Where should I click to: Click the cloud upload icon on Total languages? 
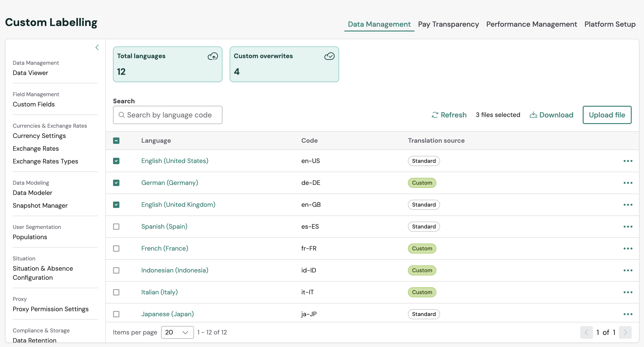(x=213, y=56)
